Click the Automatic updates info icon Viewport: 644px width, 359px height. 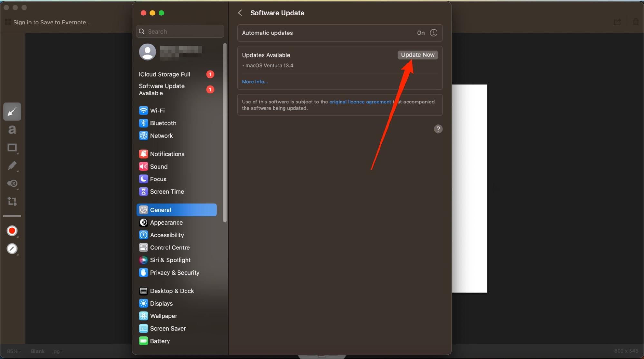tap(434, 33)
